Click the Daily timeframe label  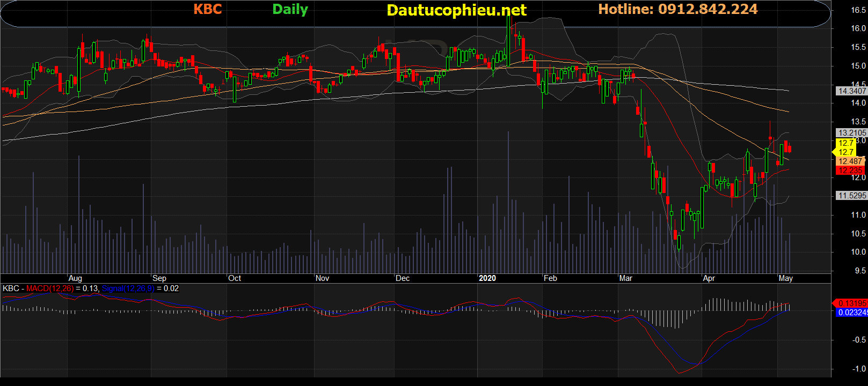coord(290,10)
